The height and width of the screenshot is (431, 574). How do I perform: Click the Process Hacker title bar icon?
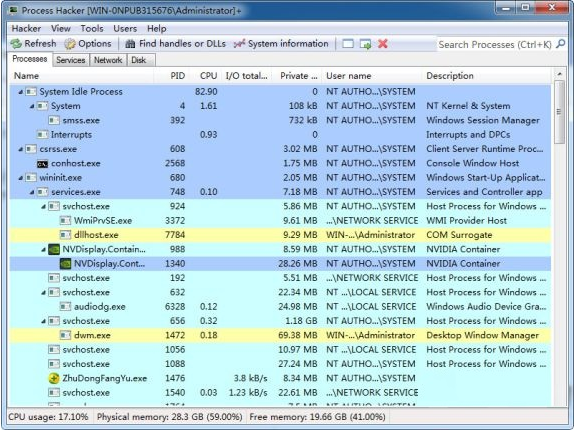(14, 10)
